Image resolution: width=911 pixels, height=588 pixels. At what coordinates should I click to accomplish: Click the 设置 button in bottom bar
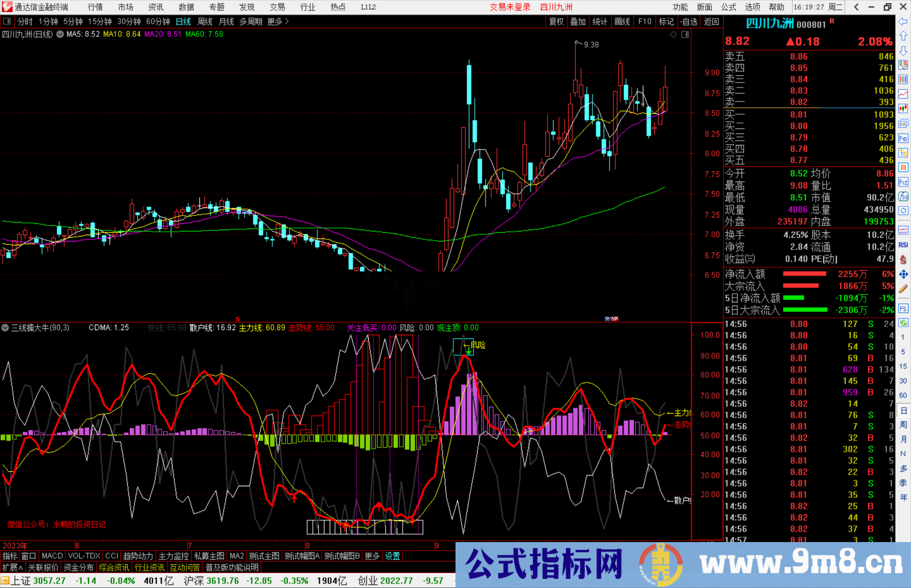[392, 556]
